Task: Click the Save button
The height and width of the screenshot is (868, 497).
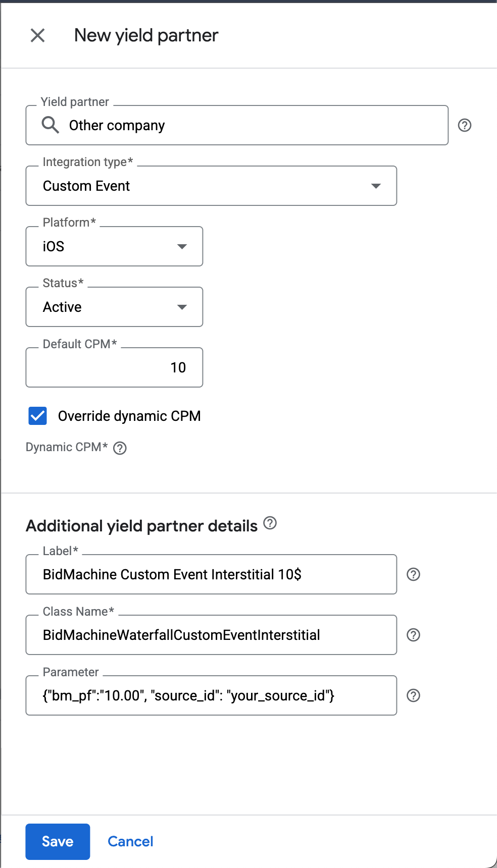Action: (58, 841)
